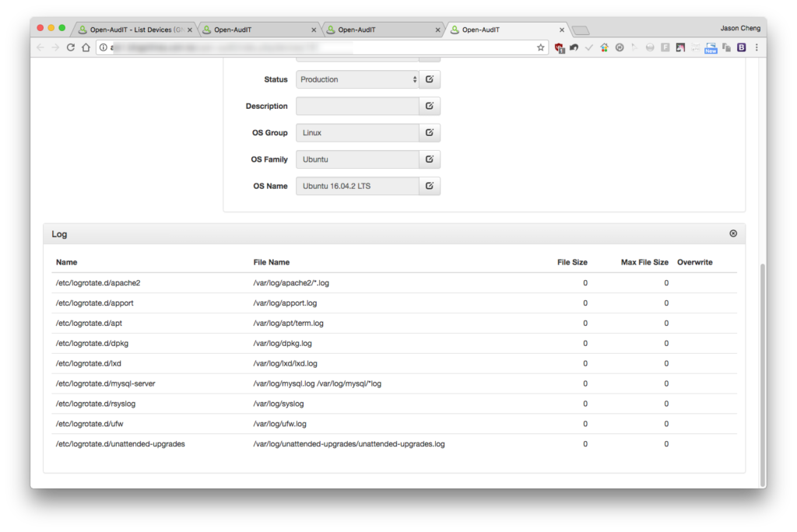Click the red shield extension icon
Screen dimensions: 797x532
click(x=559, y=47)
